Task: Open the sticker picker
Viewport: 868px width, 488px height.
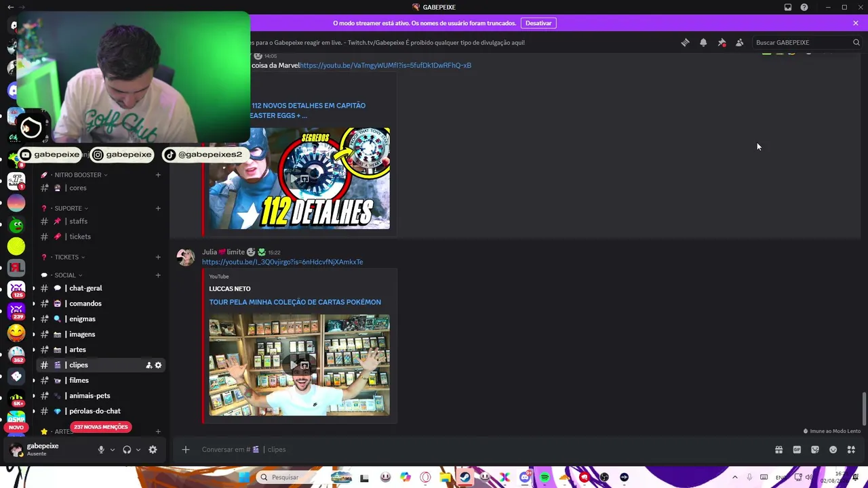Action: [x=815, y=449]
